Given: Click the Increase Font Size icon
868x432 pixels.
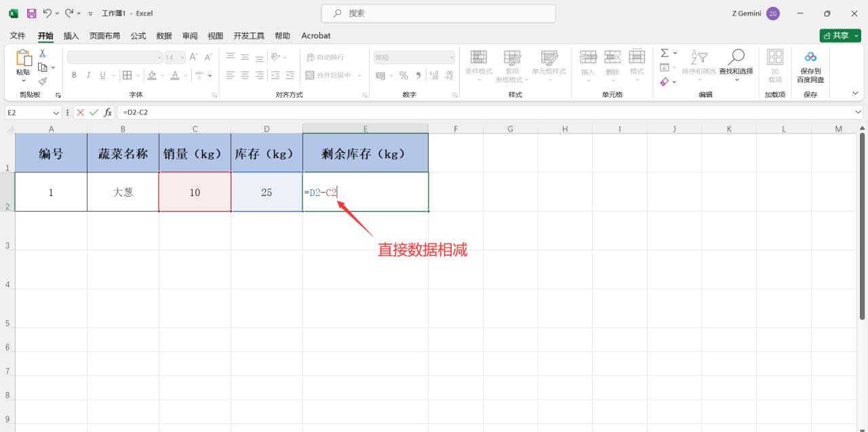Looking at the screenshot, I should (194, 57).
